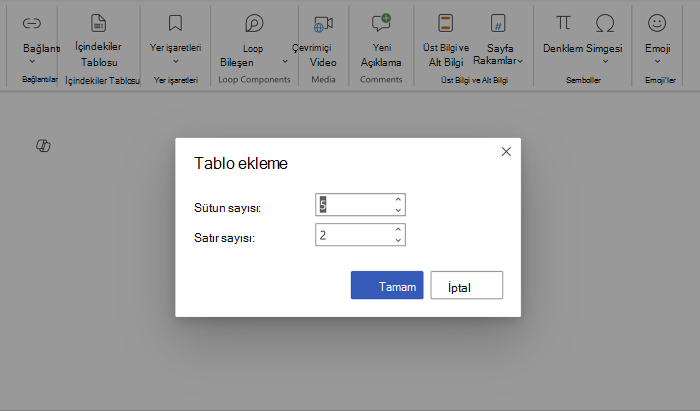The width and height of the screenshot is (700, 411).
Task: Insert a Denklem using the pi icon
Action: point(562,22)
